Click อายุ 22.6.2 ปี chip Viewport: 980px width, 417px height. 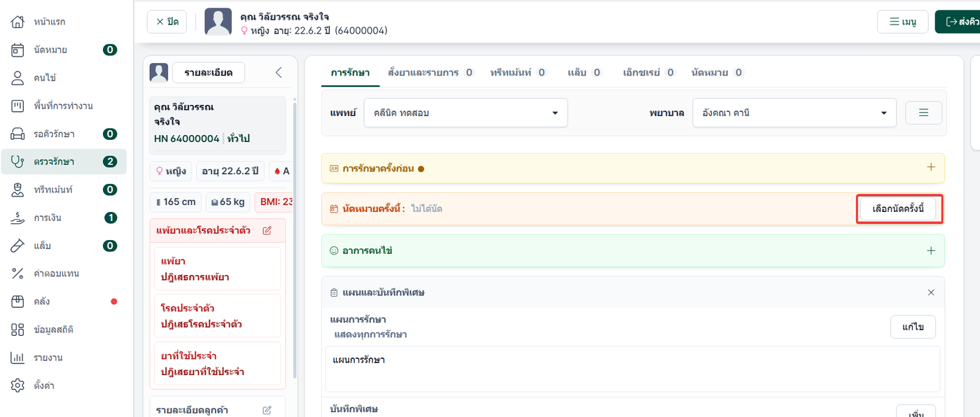coord(230,171)
